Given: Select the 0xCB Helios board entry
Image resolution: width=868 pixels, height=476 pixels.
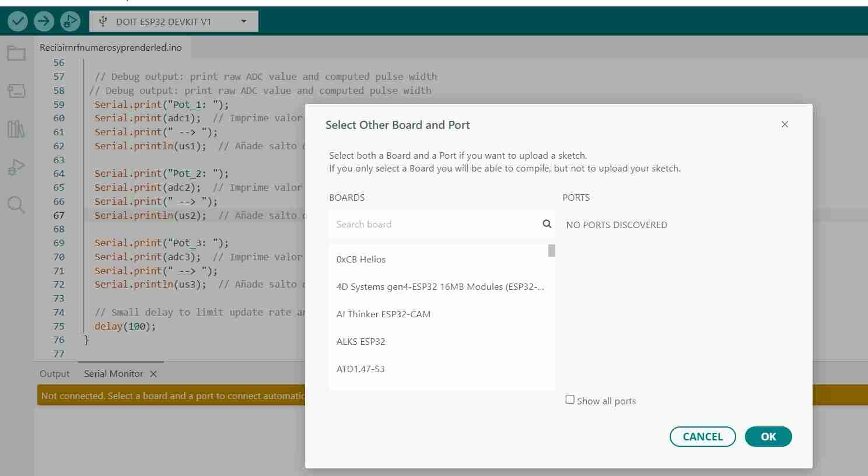Looking at the screenshot, I should (x=361, y=259).
